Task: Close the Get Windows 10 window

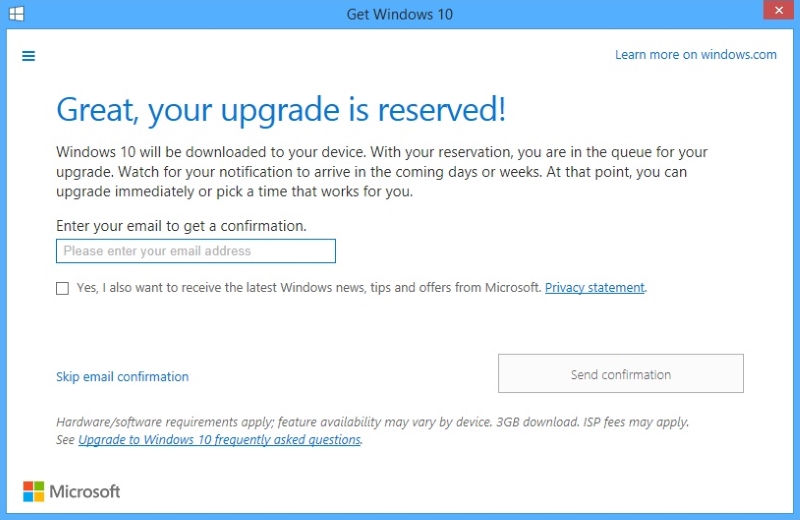Action: pos(775,11)
